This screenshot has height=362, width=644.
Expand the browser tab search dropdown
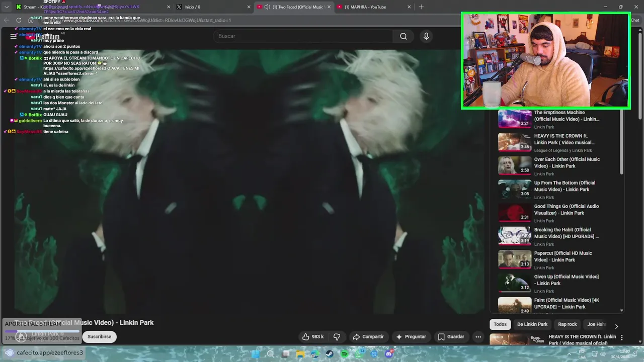[7, 7]
